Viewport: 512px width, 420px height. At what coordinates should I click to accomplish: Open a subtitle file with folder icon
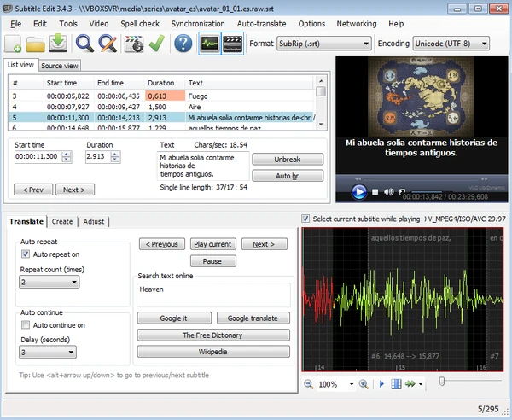[x=37, y=43]
